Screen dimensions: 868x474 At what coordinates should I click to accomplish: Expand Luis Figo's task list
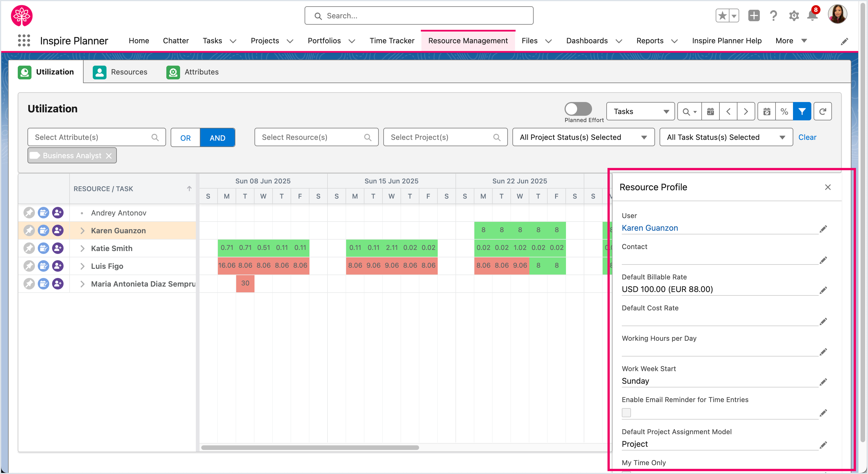pos(82,266)
